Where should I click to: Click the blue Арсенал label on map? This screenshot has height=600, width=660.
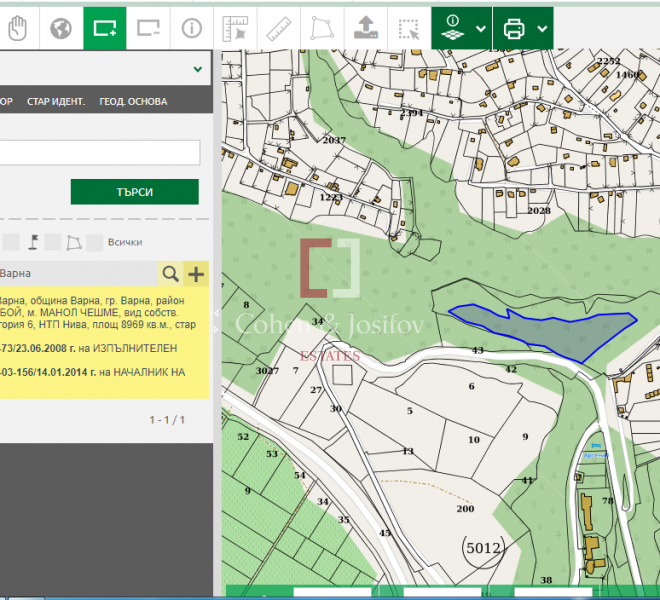(x=596, y=455)
